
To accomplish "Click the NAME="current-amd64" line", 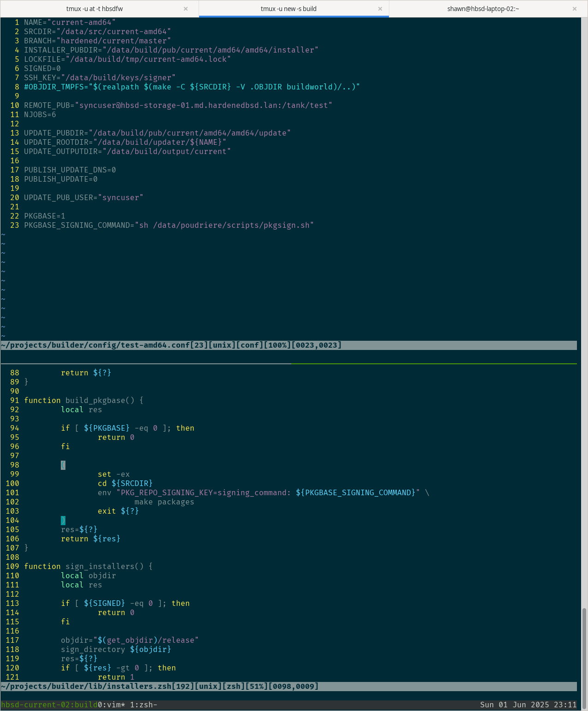I will tap(70, 22).
